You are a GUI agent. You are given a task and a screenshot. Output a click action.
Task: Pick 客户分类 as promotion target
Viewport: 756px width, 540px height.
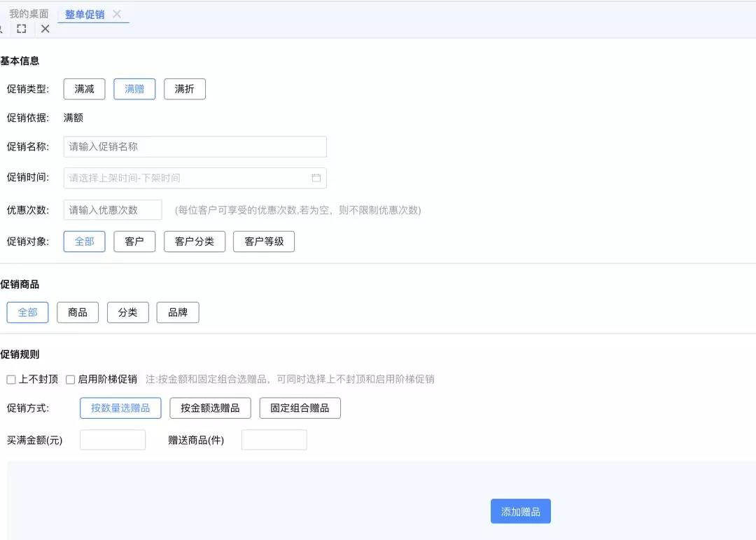(195, 242)
